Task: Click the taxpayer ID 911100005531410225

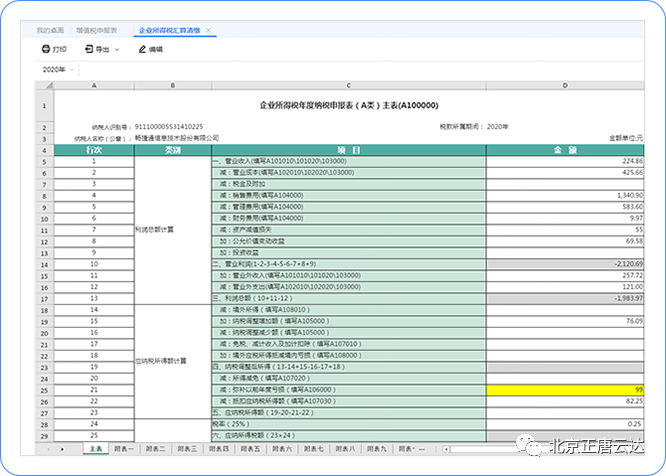Action: click(169, 127)
